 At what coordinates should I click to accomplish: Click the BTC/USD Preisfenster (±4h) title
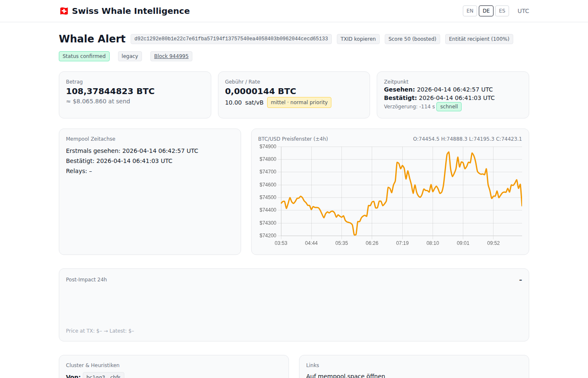click(293, 139)
